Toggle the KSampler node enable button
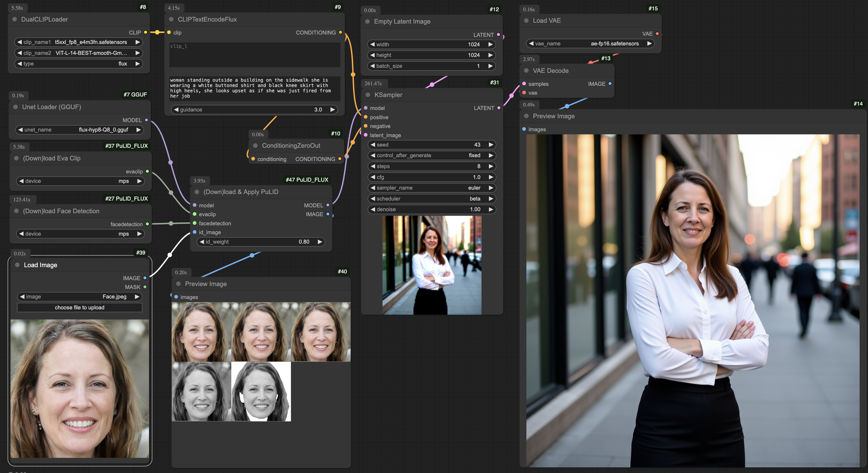Viewport: 868px width, 473px height. pyautogui.click(x=368, y=94)
